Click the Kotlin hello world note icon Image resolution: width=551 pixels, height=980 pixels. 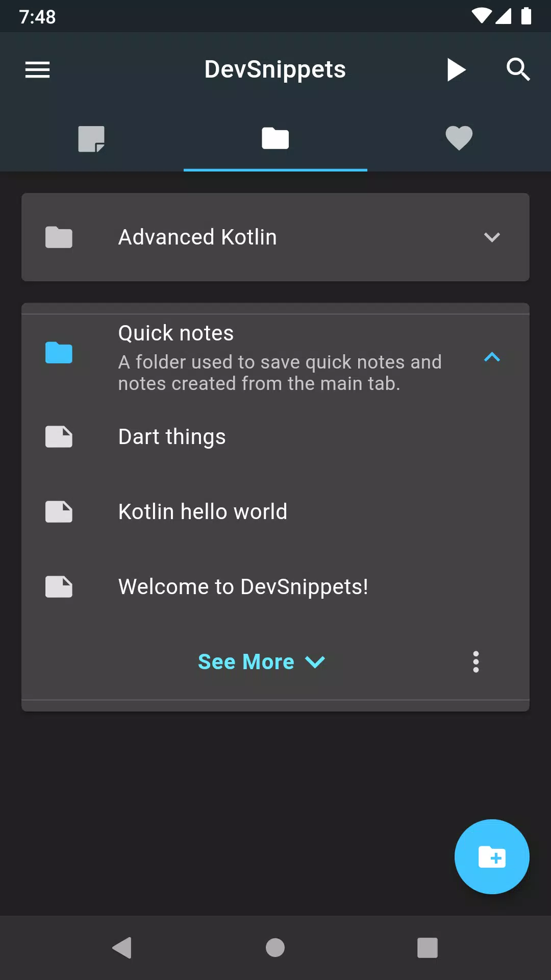tap(59, 512)
